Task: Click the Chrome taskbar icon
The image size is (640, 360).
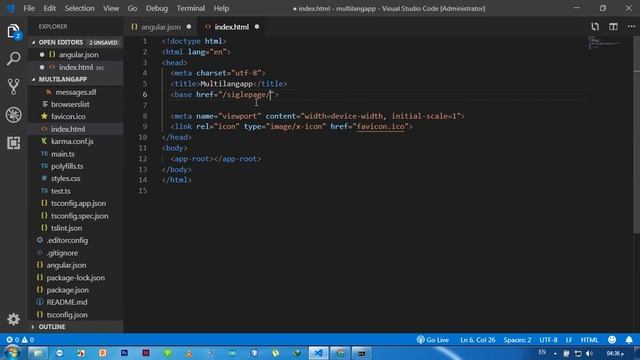Action: [x=340, y=353]
